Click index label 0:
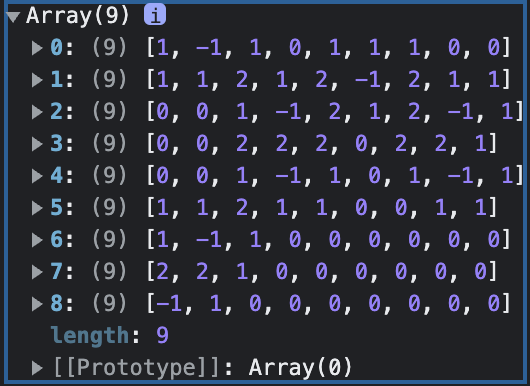Image resolution: width=530 pixels, height=386 pixels. [62, 47]
